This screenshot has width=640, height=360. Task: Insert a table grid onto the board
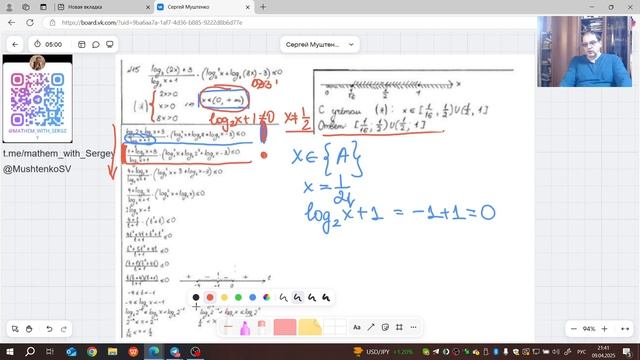335,327
